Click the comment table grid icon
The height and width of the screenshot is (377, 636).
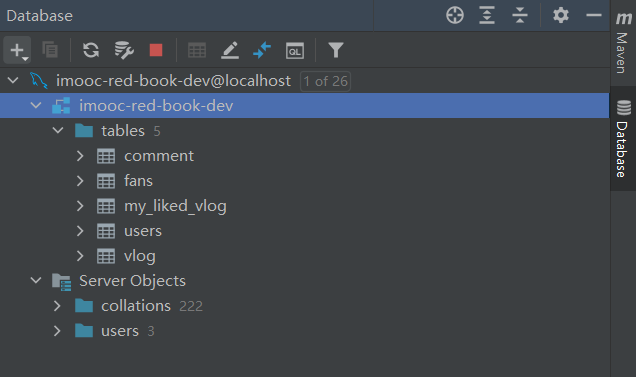click(x=106, y=156)
